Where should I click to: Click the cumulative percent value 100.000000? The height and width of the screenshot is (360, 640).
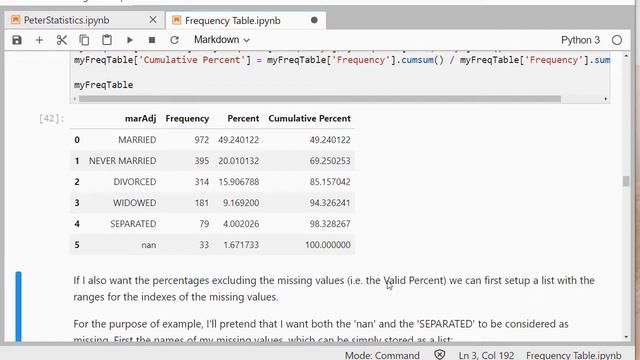click(x=328, y=245)
